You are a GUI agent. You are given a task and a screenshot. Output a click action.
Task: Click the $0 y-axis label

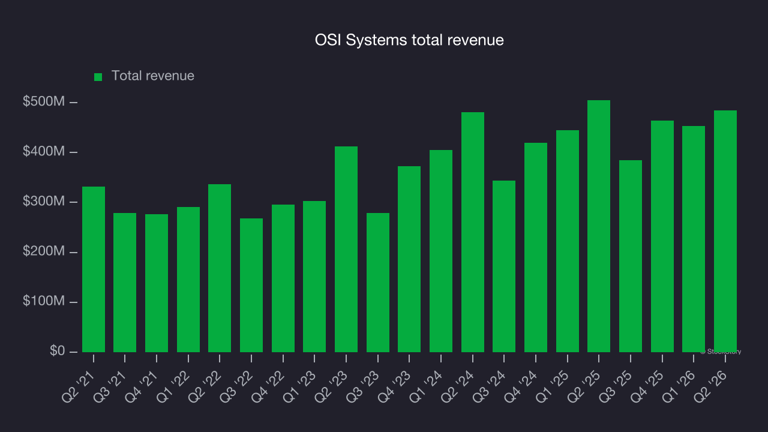point(57,351)
